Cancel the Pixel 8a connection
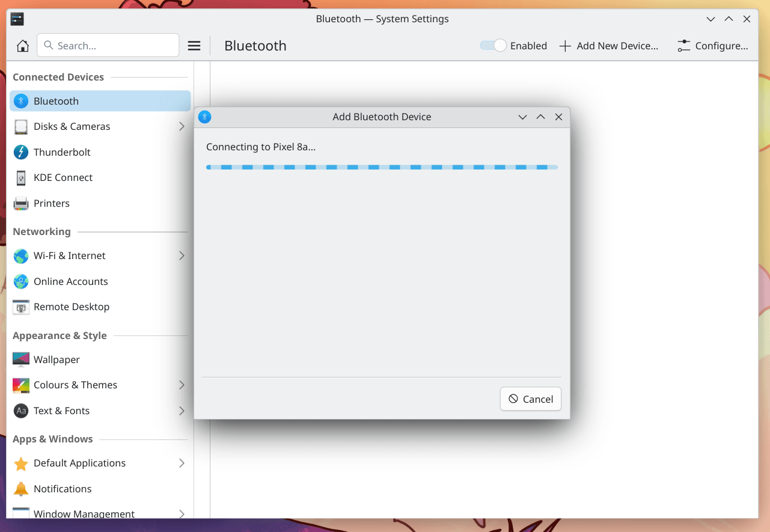Viewport: 770px width, 532px height. [530, 399]
